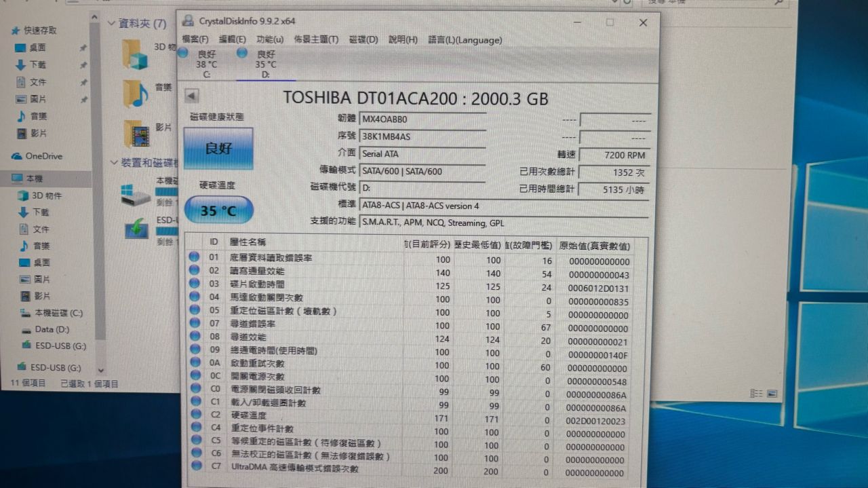
Task: Click the status orb for attribute C7
Action: pyautogui.click(x=197, y=467)
